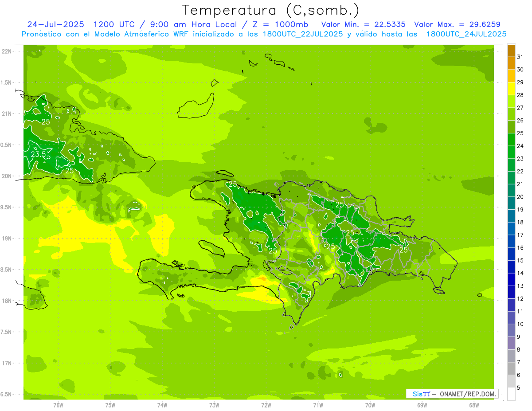Pick the light gray swatch between 5 and 6

pos(511,381)
